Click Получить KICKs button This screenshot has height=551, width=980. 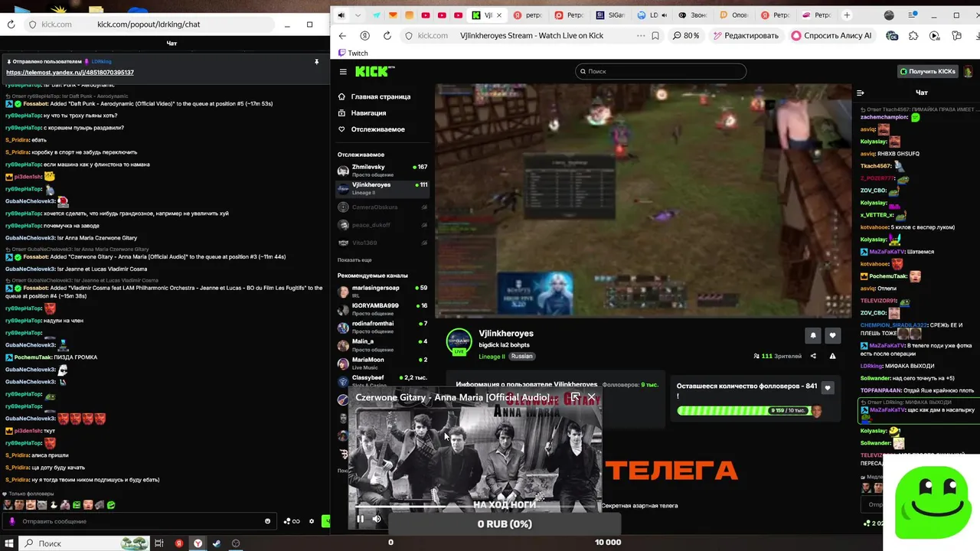pos(927,71)
